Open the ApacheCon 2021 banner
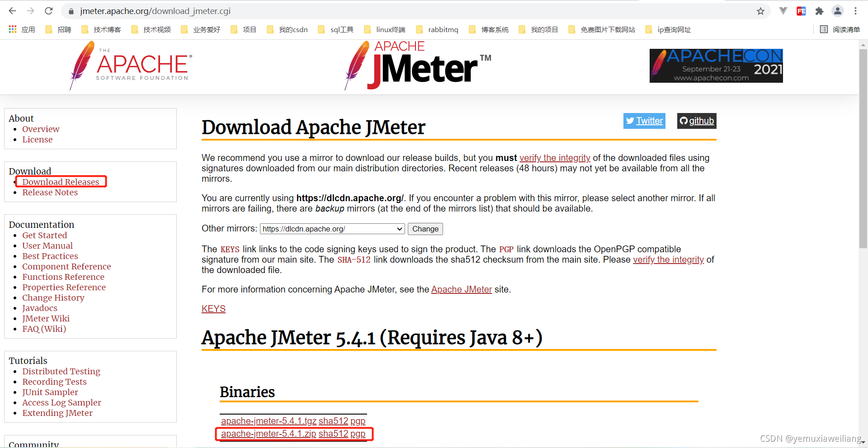The image size is (868, 448). pyautogui.click(x=716, y=66)
